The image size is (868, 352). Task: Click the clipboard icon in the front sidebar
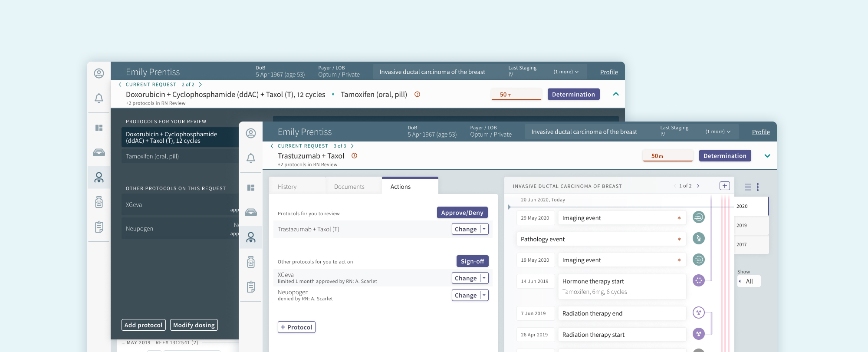pyautogui.click(x=251, y=287)
